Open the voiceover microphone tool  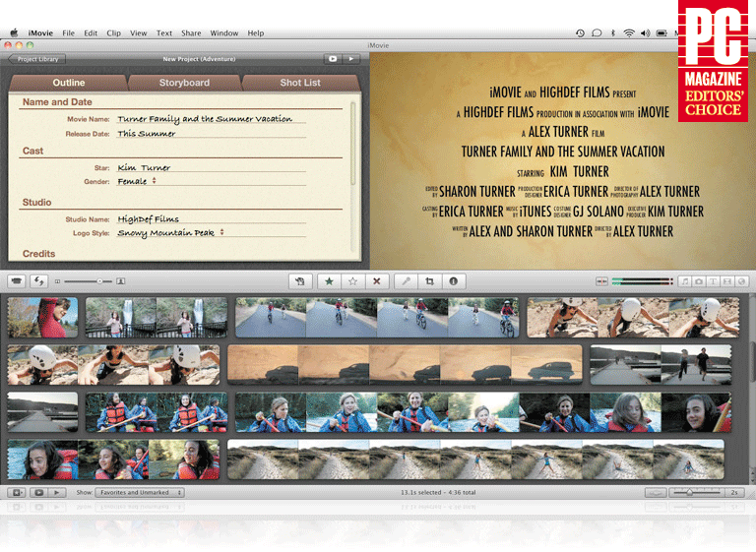pos(406,281)
